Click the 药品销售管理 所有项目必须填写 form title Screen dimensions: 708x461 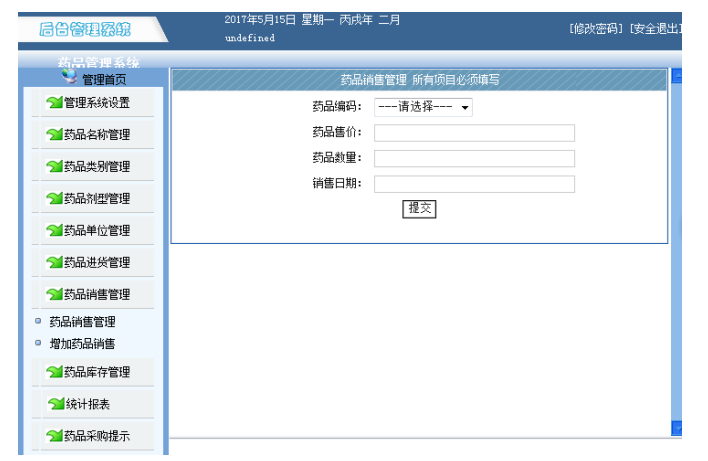420,80
